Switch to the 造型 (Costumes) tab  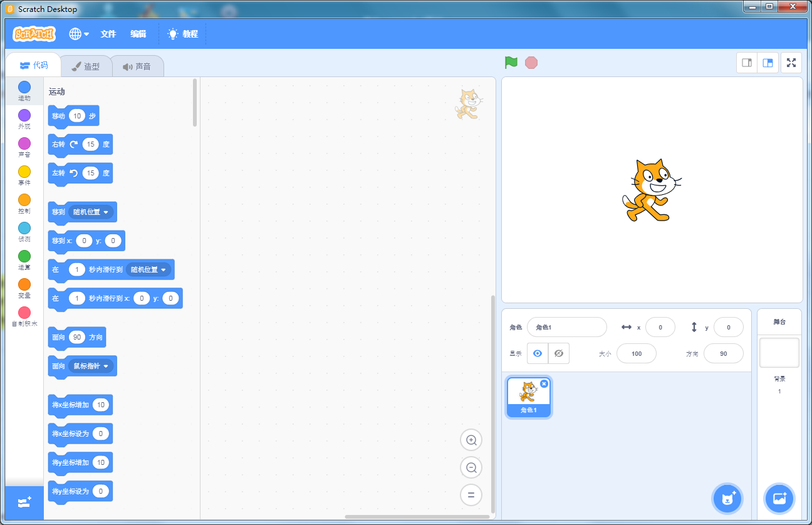86,66
